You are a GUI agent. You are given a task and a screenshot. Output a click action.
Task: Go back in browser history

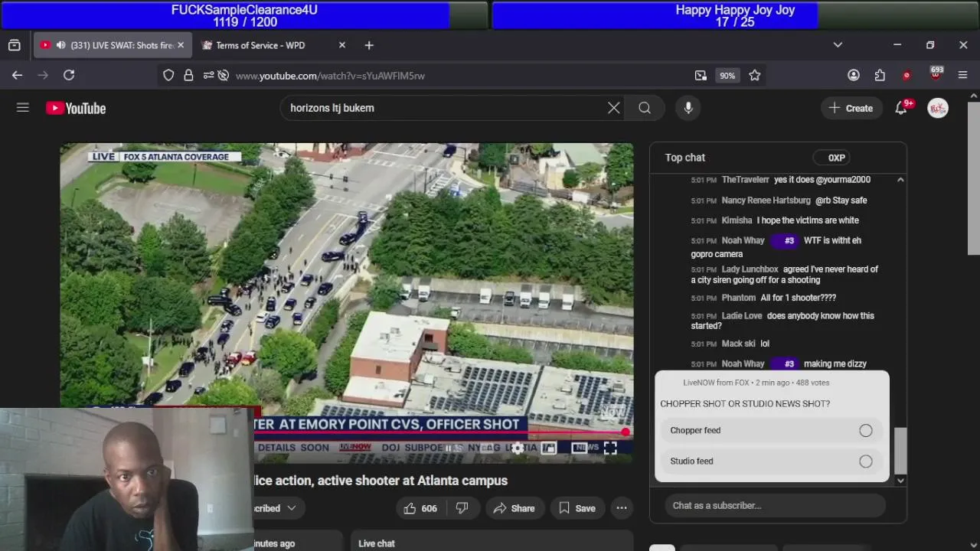17,75
